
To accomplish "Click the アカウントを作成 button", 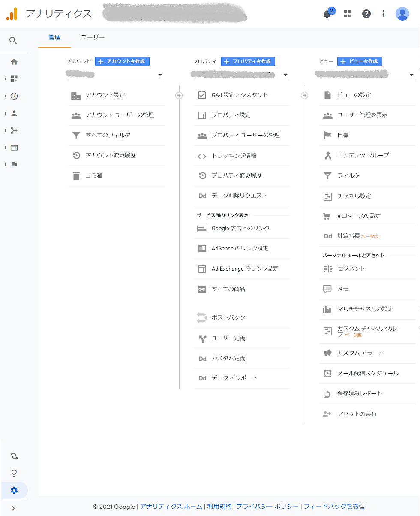I will click(x=122, y=61).
